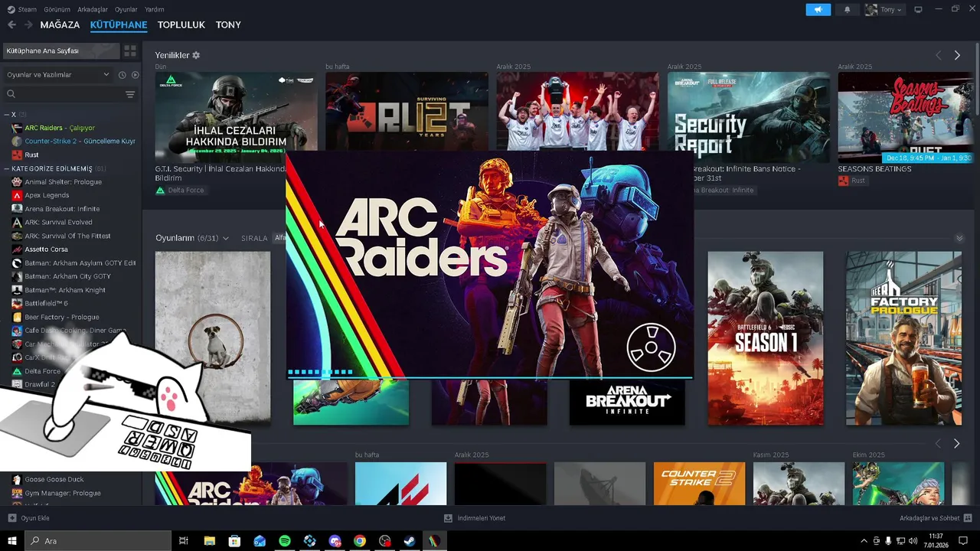Click the Delta Force logo under news
The image size is (980, 551).
pyautogui.click(x=160, y=190)
